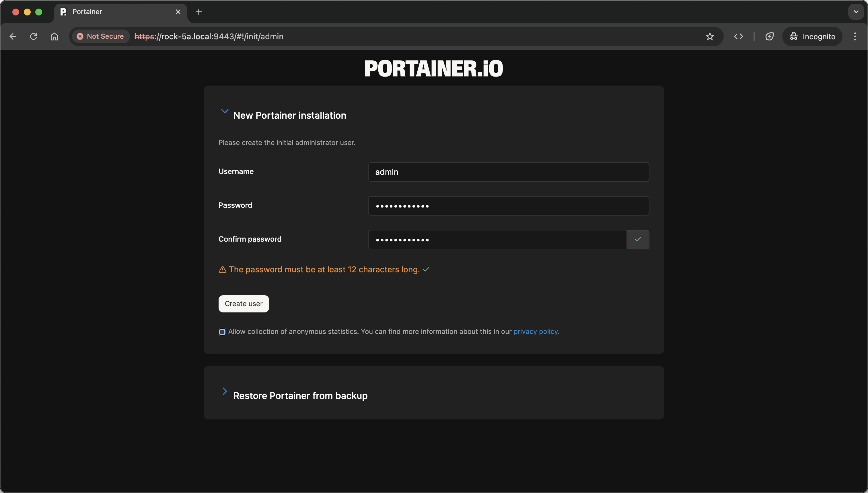Click the green checkmark beside confirm password
Viewport: 868px width, 493px height.
tap(638, 239)
